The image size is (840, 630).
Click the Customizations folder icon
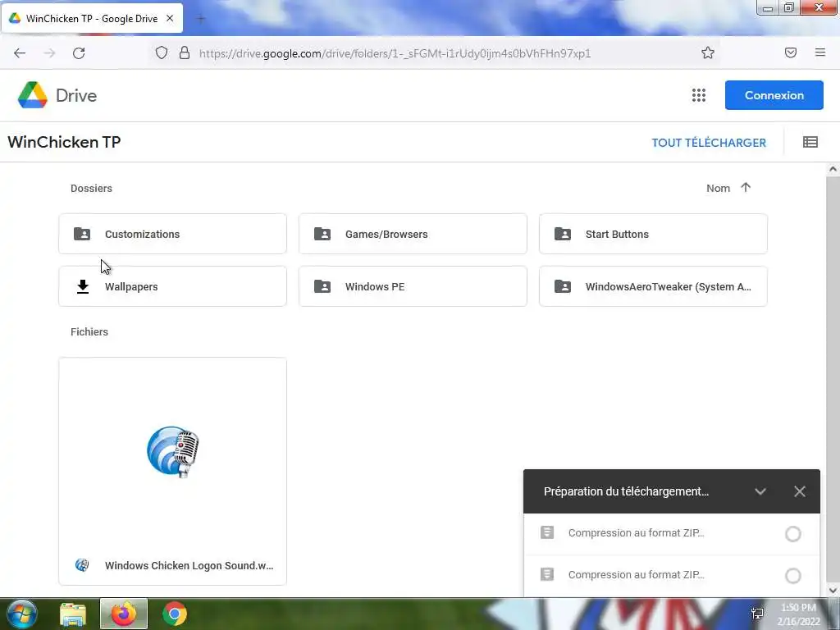[82, 234]
